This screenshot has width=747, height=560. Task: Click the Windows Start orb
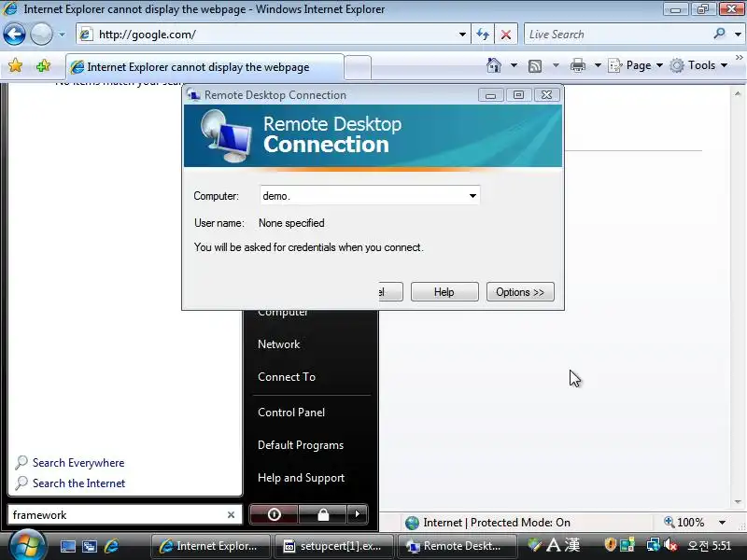(x=28, y=546)
